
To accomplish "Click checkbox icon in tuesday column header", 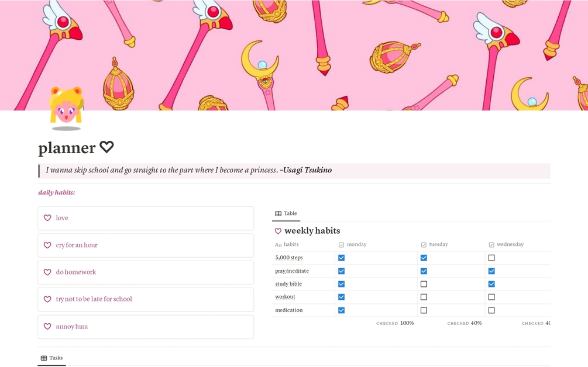I will coord(424,244).
